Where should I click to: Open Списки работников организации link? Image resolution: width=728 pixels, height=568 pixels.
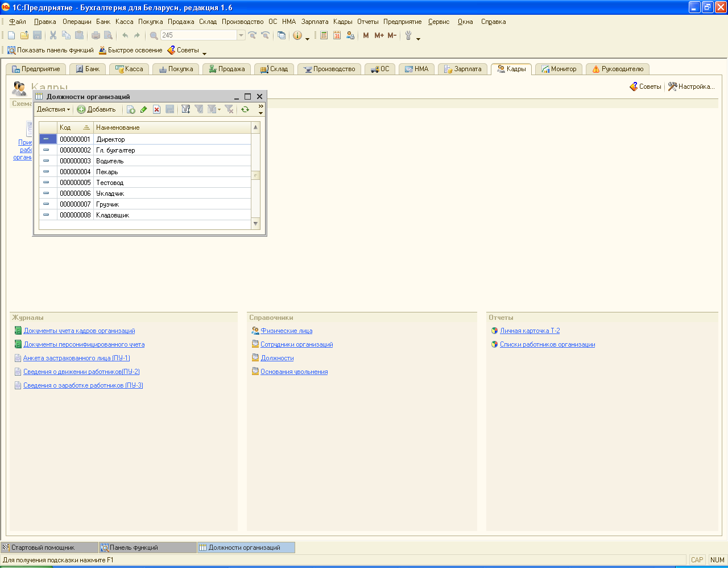pos(547,344)
